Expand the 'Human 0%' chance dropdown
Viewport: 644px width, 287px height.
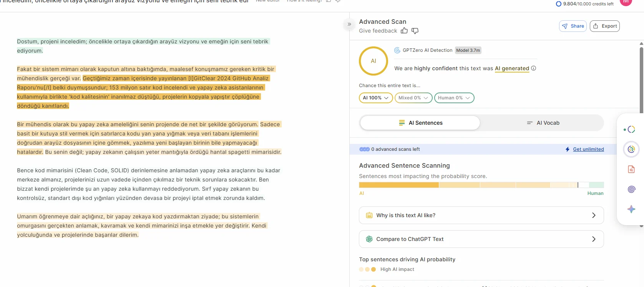[x=454, y=98]
